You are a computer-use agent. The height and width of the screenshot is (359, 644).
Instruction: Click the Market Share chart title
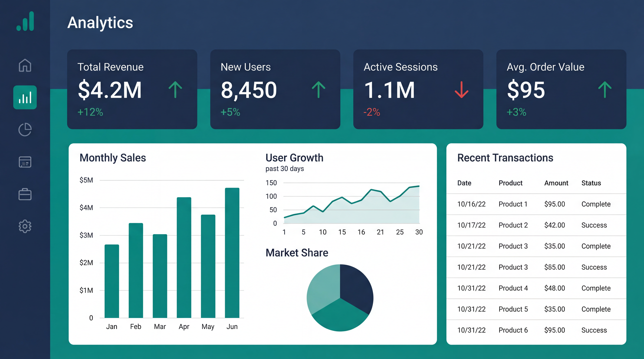[x=297, y=253]
